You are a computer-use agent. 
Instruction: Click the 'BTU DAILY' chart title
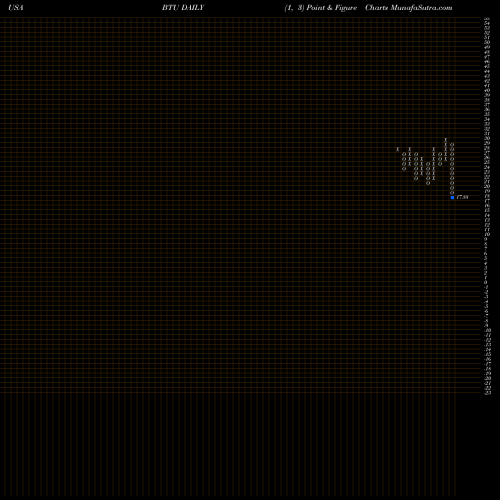point(183,8)
